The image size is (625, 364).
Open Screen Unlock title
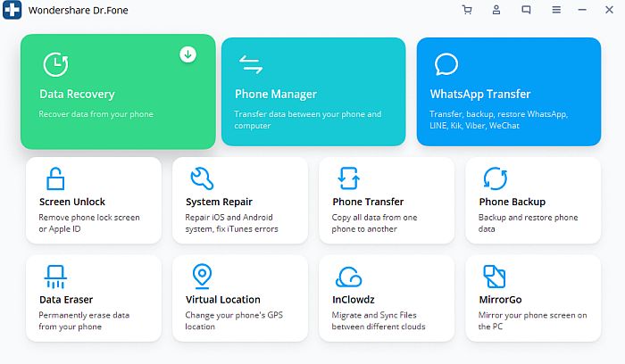72,202
